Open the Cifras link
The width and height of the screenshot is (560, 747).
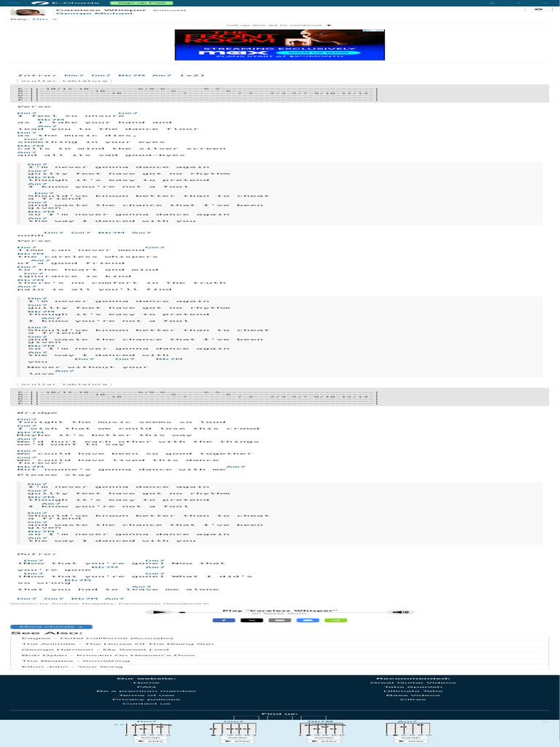click(413, 700)
